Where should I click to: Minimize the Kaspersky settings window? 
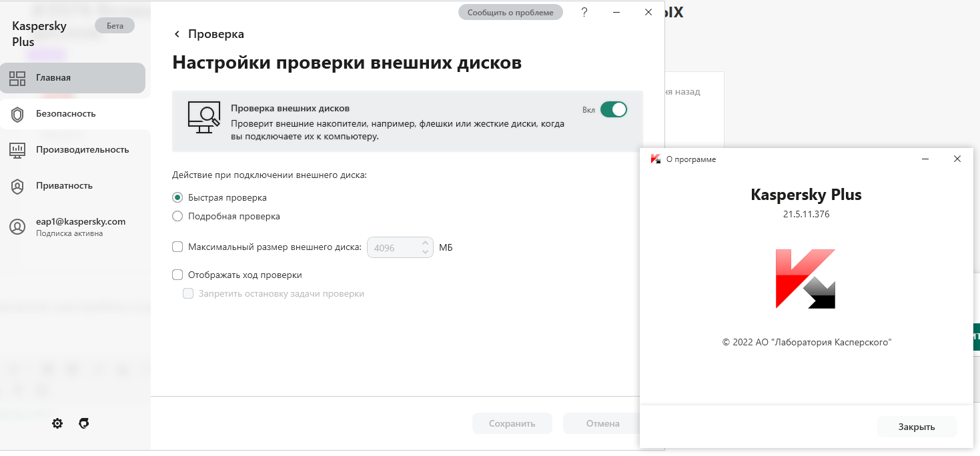[616, 12]
